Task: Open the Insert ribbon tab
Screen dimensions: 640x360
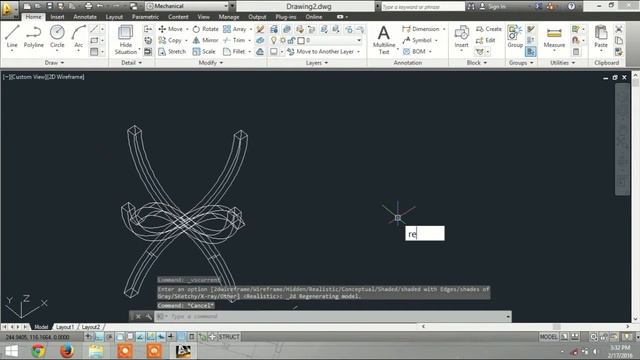Action: click(x=57, y=17)
